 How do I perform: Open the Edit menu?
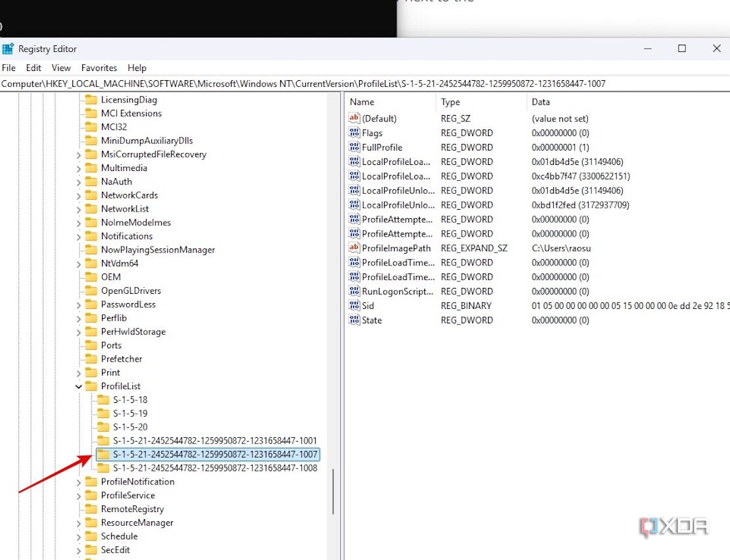click(34, 68)
